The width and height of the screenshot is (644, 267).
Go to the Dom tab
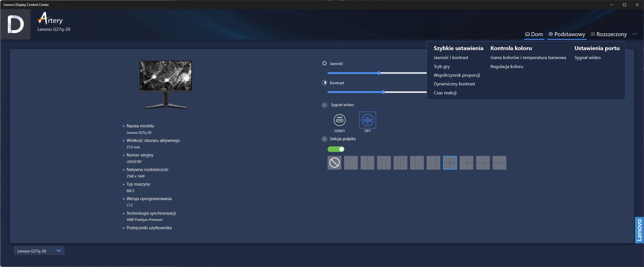coord(534,34)
